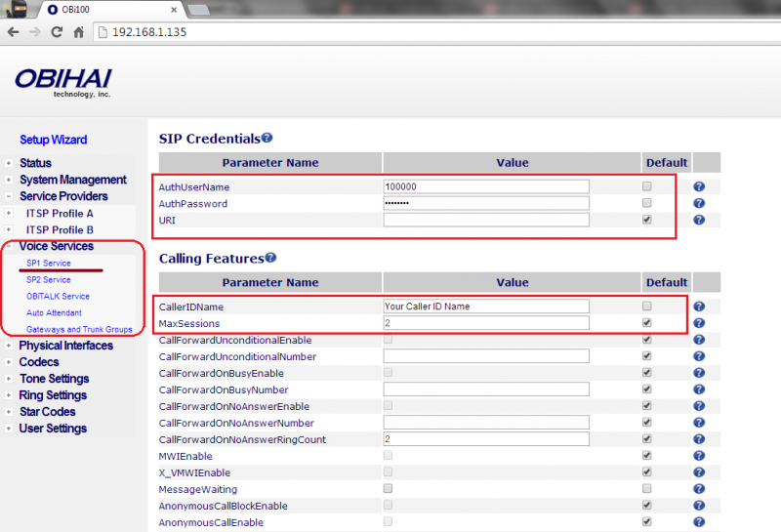This screenshot has height=532, width=781.
Task: Click the MaxSessions value field
Action: coord(486,323)
